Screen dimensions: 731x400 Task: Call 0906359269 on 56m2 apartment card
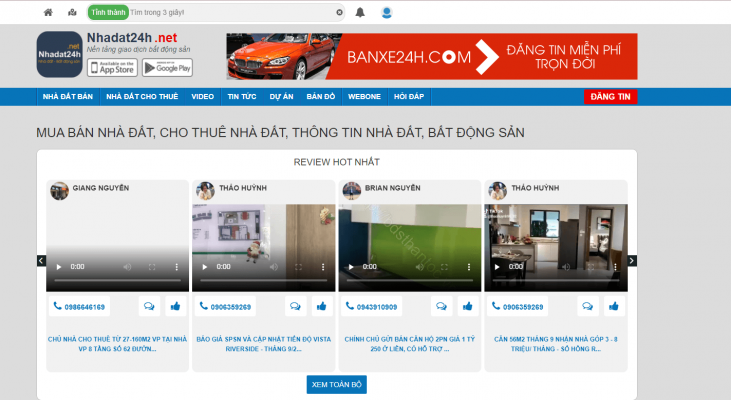[518, 306]
